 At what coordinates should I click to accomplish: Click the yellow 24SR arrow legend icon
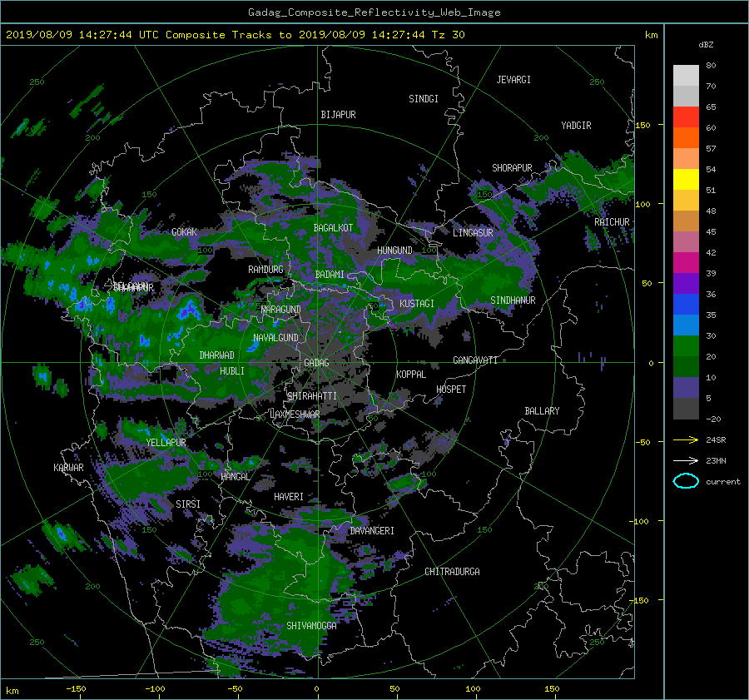coord(686,439)
